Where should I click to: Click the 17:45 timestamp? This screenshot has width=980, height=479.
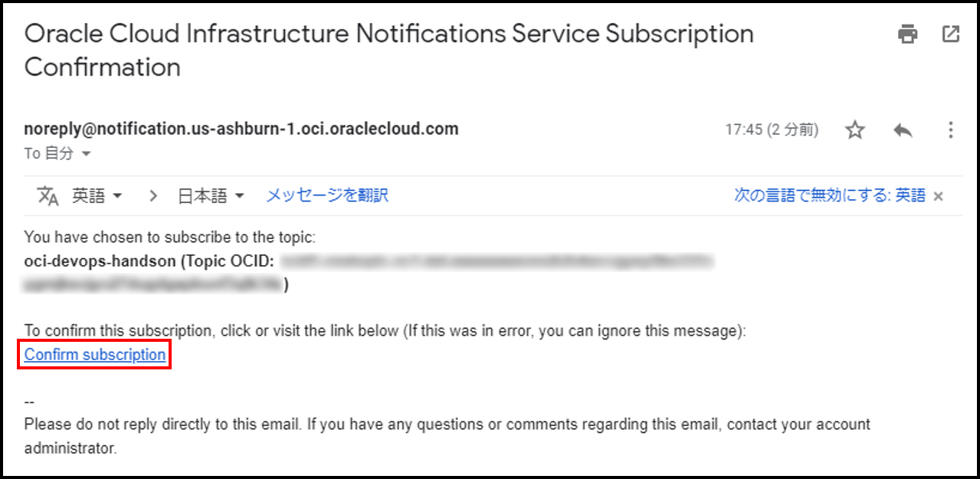click(x=771, y=130)
